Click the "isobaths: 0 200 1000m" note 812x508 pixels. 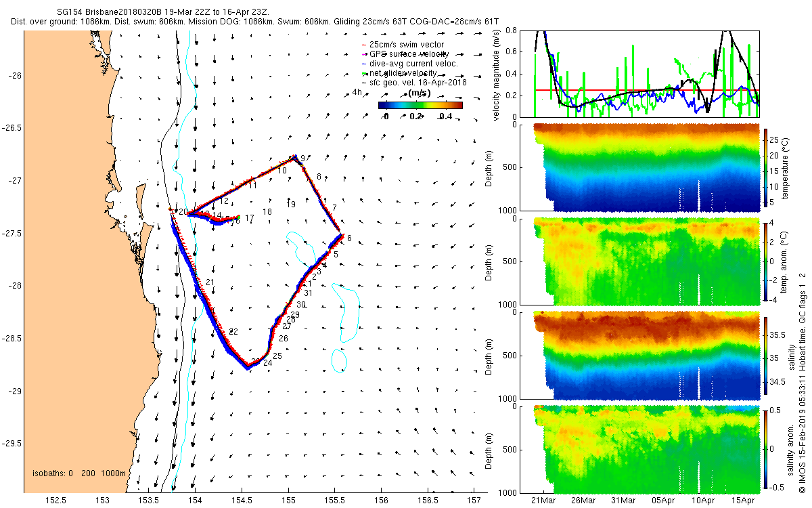click(x=79, y=473)
